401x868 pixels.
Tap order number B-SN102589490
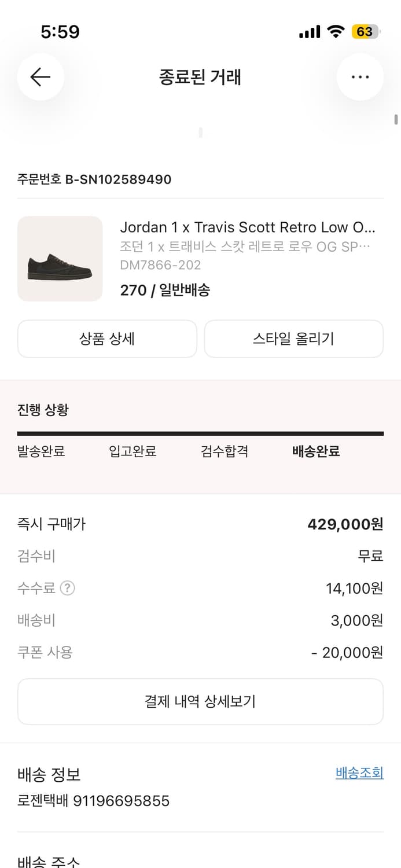[x=94, y=179]
